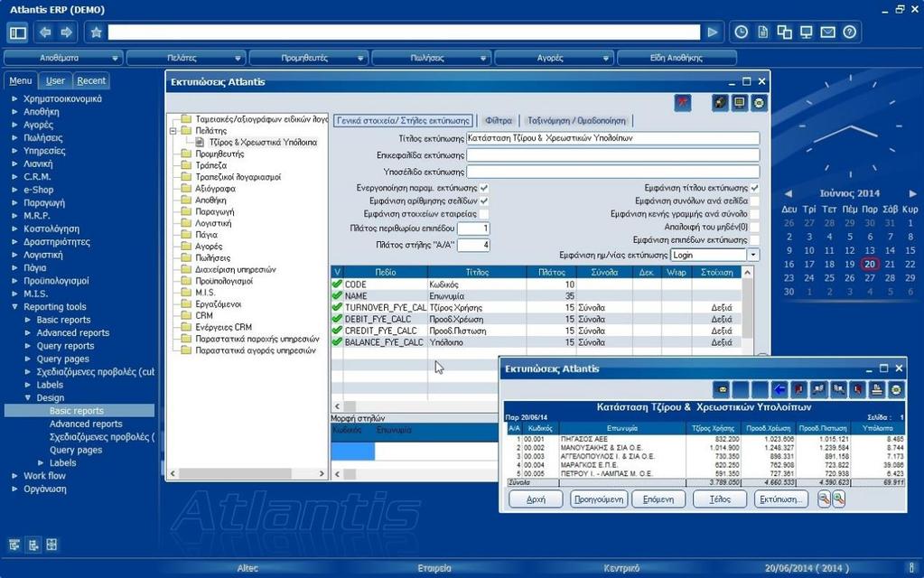Click the Τέλος button in preview
Screen dimensions: 924x578
pyautogui.click(x=720, y=499)
